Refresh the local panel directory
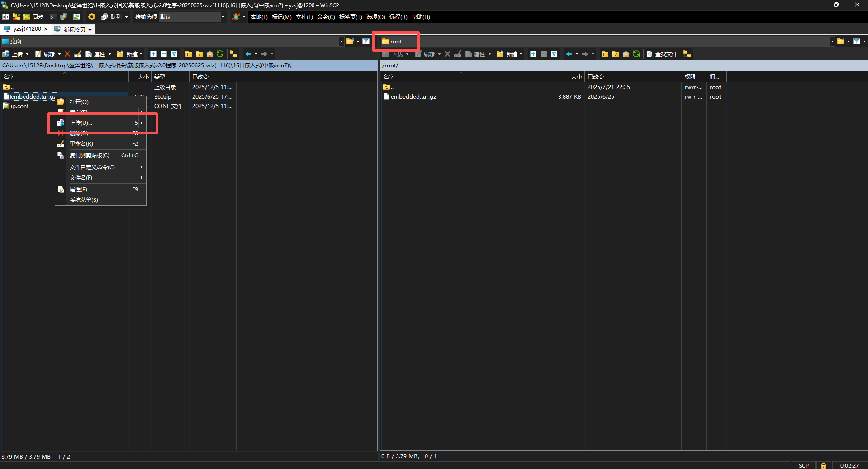The width and height of the screenshot is (868, 469). [220, 54]
